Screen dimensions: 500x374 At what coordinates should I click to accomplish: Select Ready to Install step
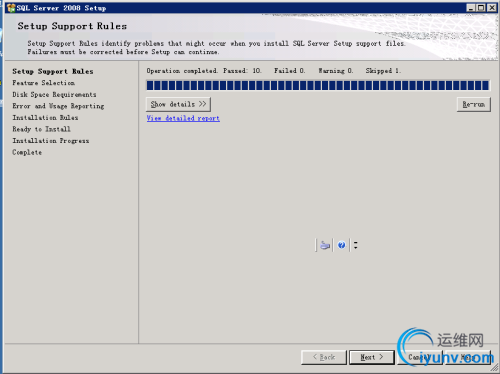click(x=41, y=129)
